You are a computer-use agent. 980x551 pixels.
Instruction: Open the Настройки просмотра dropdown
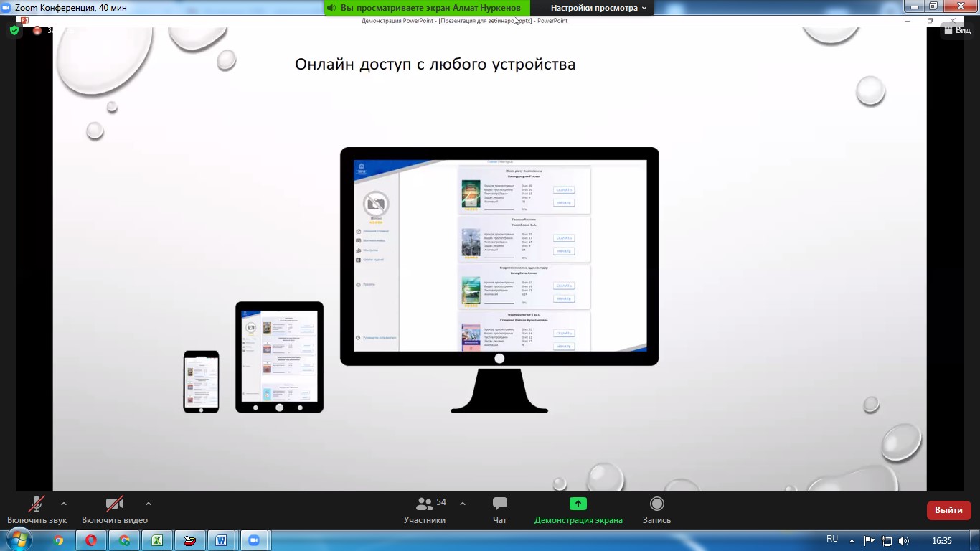[598, 8]
